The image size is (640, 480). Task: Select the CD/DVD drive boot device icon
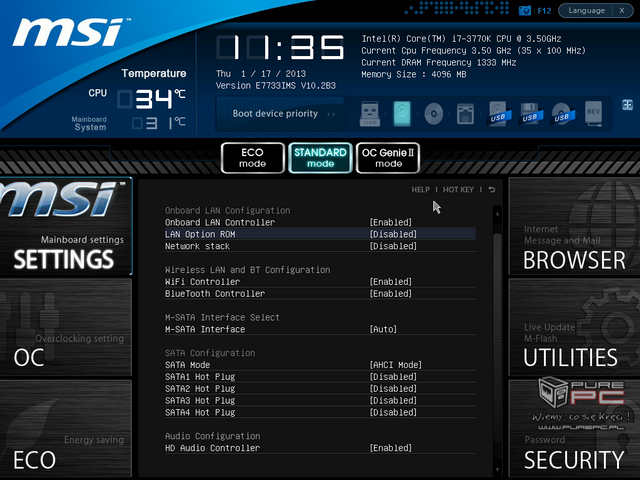434,113
